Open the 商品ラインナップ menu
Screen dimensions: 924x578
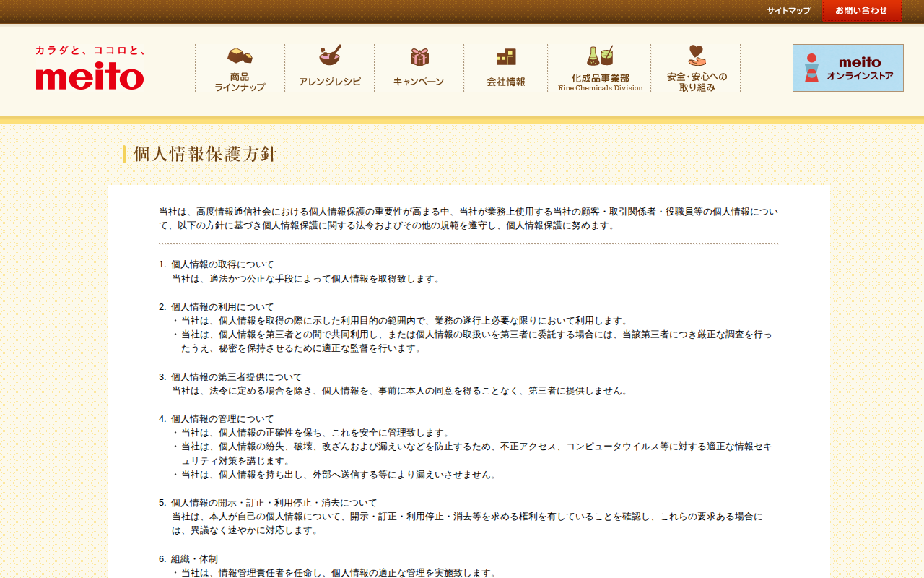[240, 68]
